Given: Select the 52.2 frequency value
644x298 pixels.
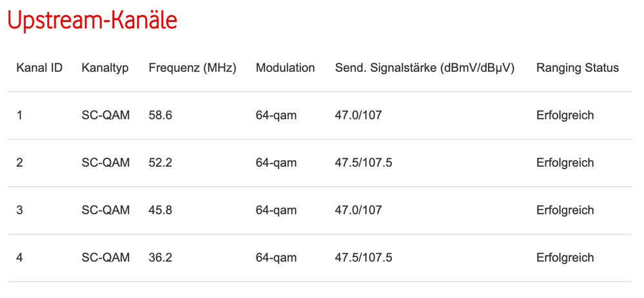Looking at the screenshot, I should 161,163.
